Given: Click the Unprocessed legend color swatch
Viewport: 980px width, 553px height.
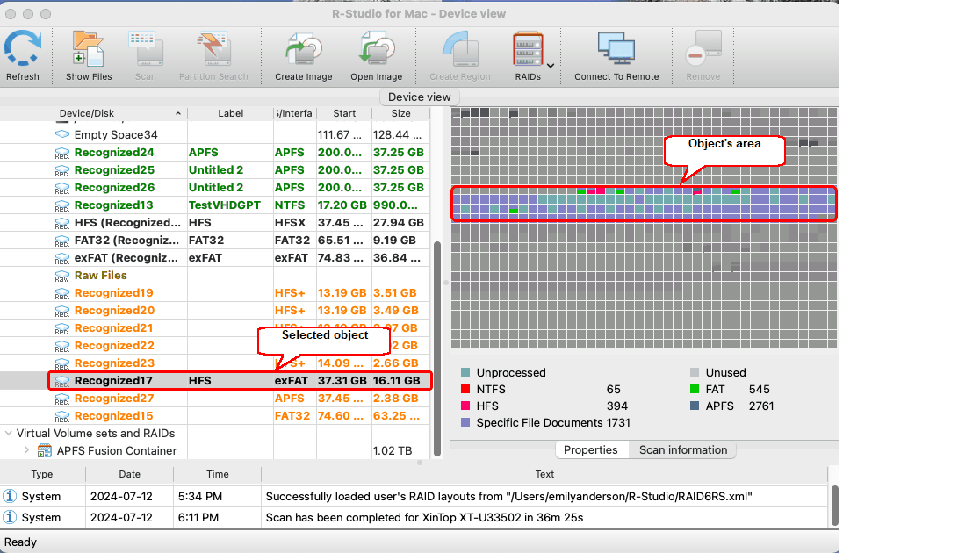Looking at the screenshot, I should [x=465, y=372].
